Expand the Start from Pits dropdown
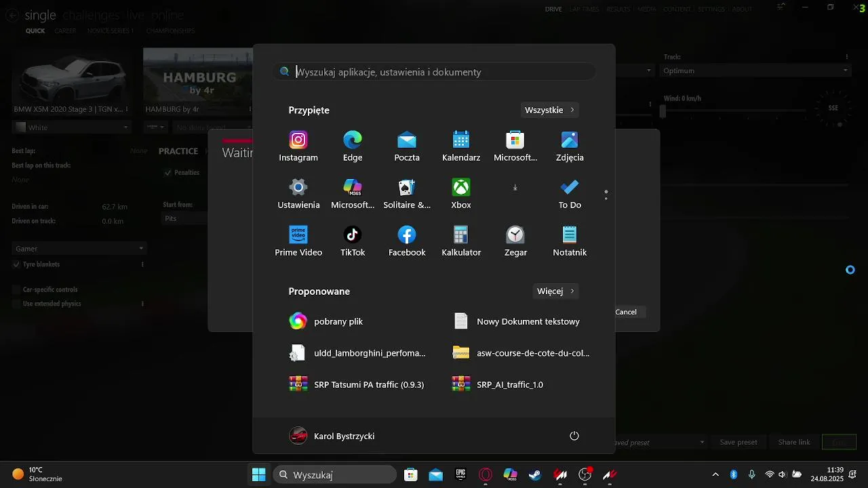868x488 pixels. pos(185,218)
